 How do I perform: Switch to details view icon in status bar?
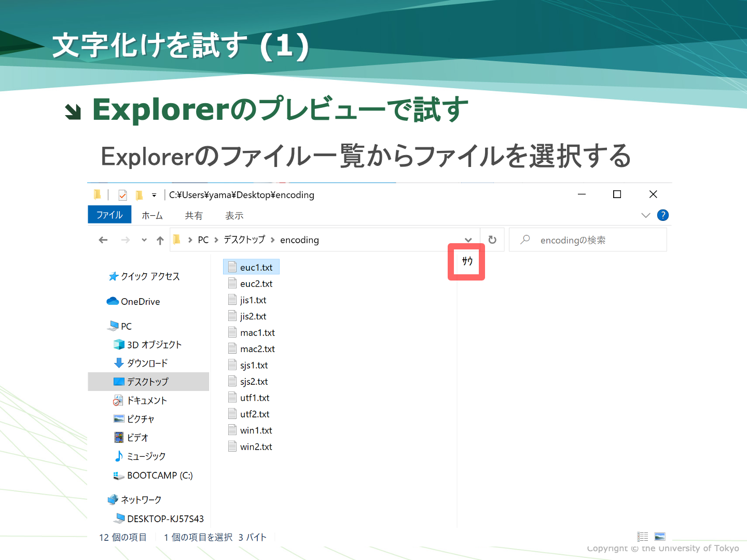tap(643, 537)
